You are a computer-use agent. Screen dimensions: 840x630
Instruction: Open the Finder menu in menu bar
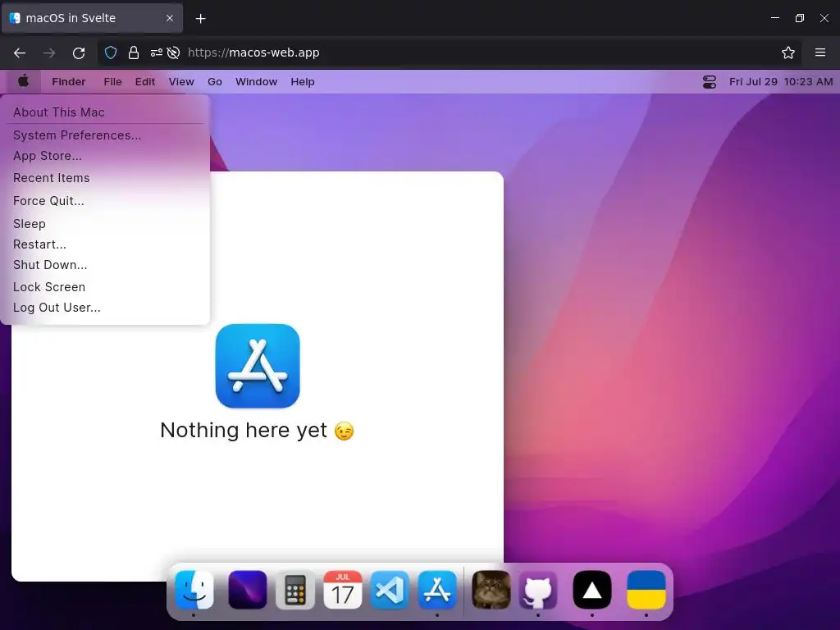point(69,81)
